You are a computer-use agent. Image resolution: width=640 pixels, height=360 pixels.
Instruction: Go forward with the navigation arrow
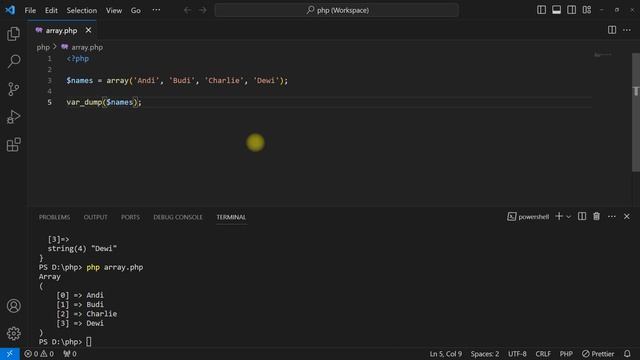(x=202, y=10)
